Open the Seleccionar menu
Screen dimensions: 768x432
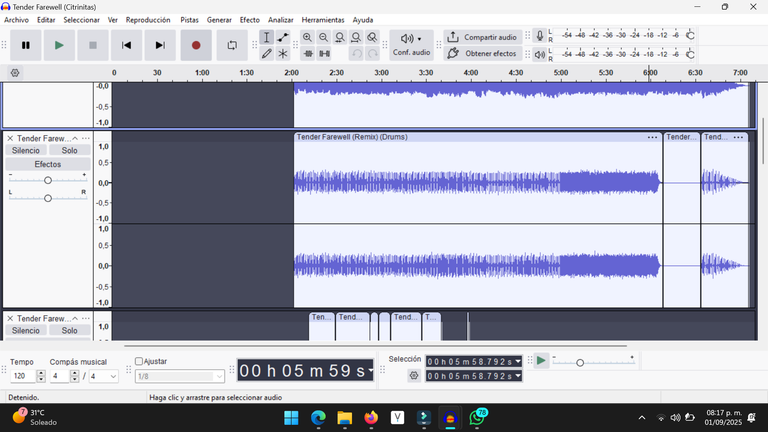coord(81,20)
